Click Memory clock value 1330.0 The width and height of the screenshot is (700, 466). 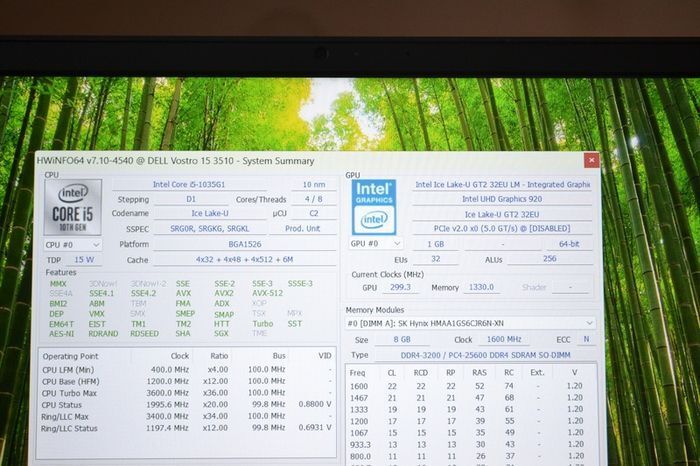[481, 287]
